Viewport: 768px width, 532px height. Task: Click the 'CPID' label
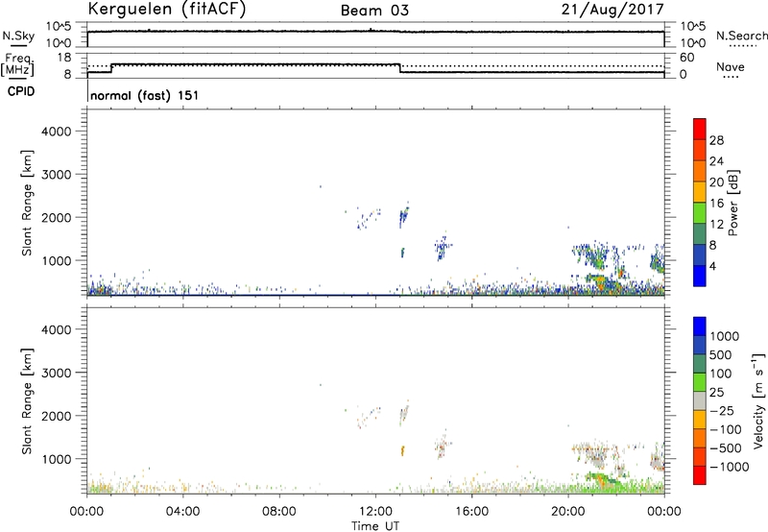tap(21, 91)
